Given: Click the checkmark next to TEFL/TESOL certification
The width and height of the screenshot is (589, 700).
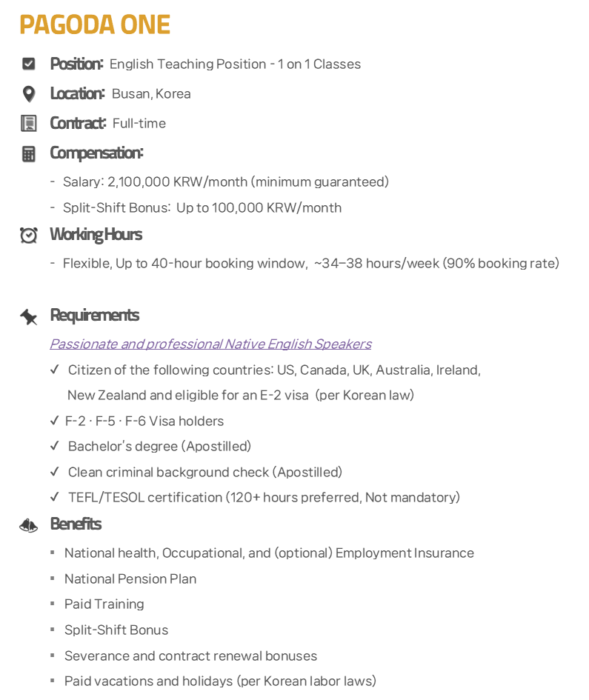Looking at the screenshot, I should (55, 496).
